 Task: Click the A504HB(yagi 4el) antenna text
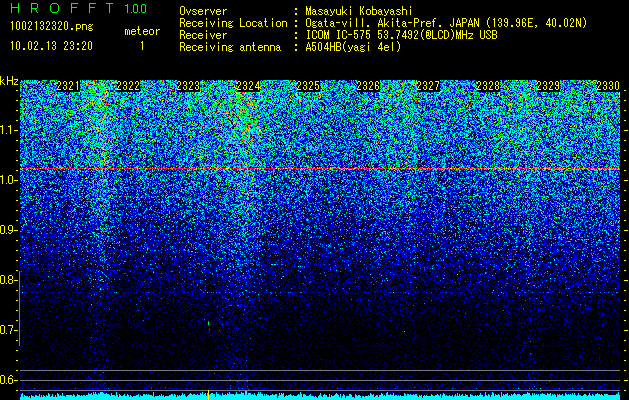click(x=353, y=47)
